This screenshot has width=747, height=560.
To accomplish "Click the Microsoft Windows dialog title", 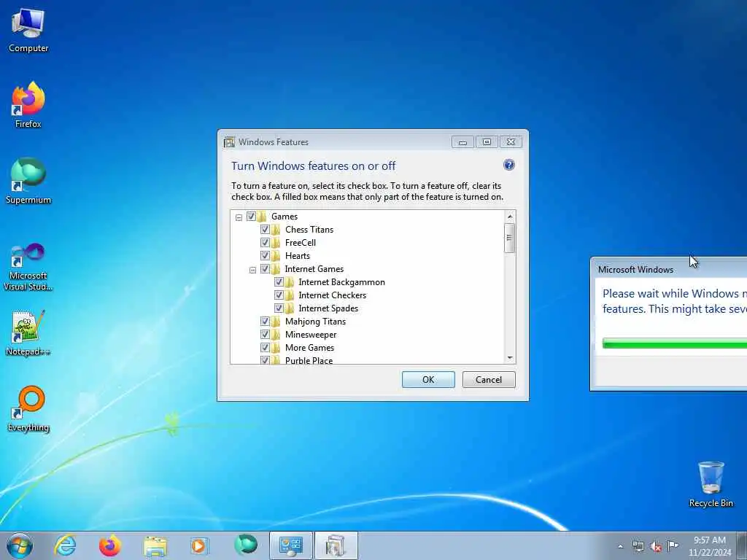I will click(635, 270).
